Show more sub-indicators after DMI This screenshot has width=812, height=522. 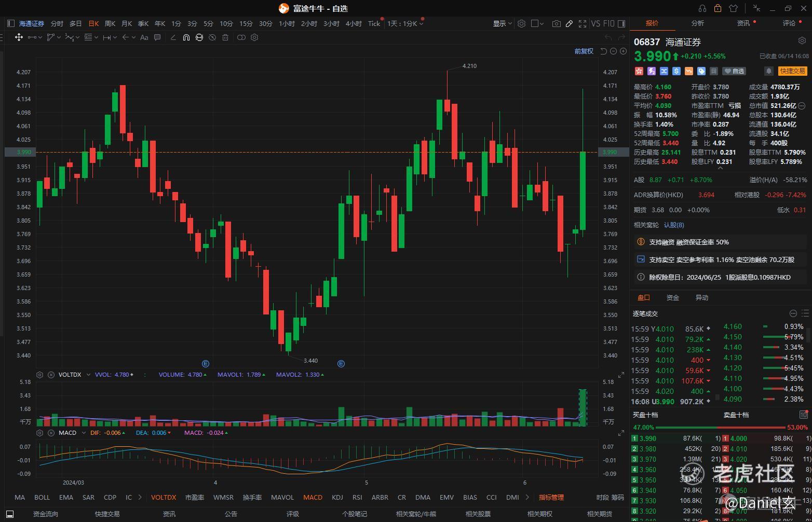[527, 497]
